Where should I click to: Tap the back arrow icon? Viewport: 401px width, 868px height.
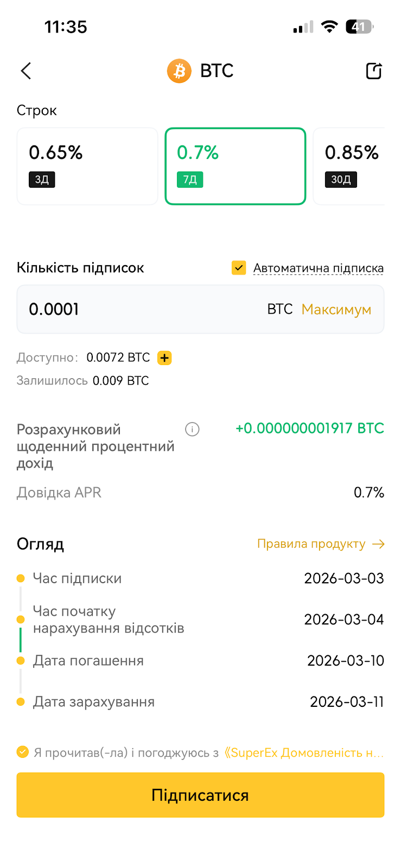[26, 71]
